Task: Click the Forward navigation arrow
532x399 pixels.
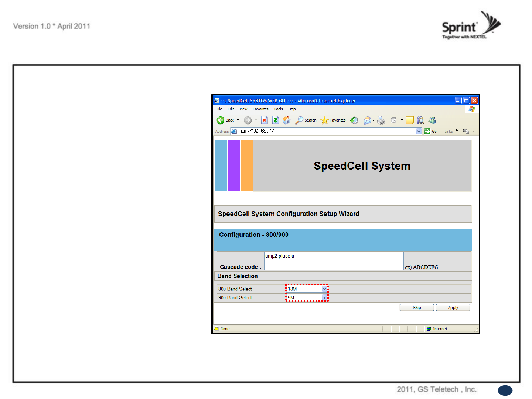Action: [x=248, y=120]
